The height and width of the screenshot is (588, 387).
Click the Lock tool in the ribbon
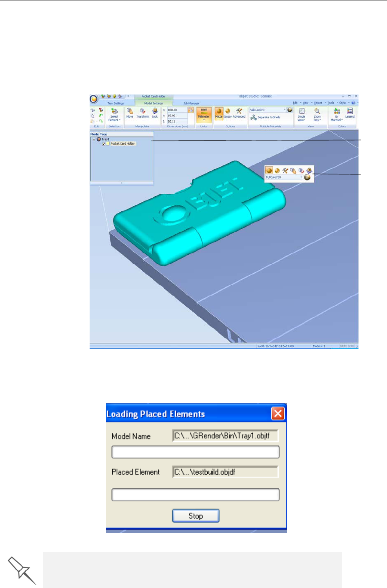pos(155,113)
